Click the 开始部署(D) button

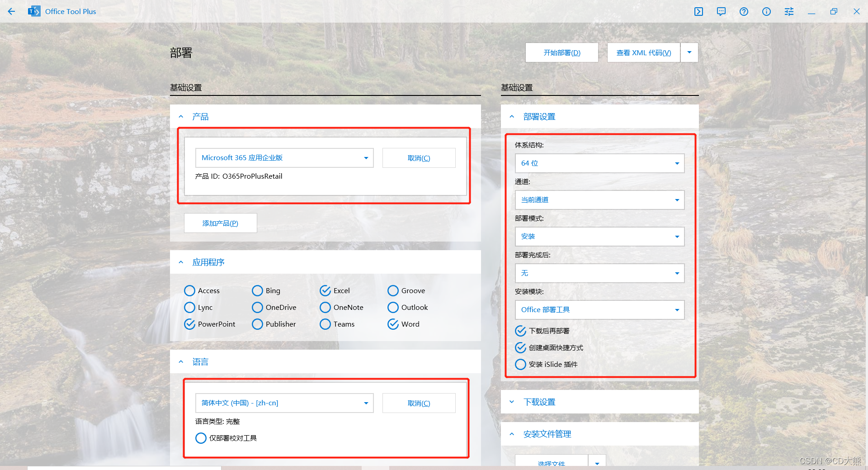[562, 52]
